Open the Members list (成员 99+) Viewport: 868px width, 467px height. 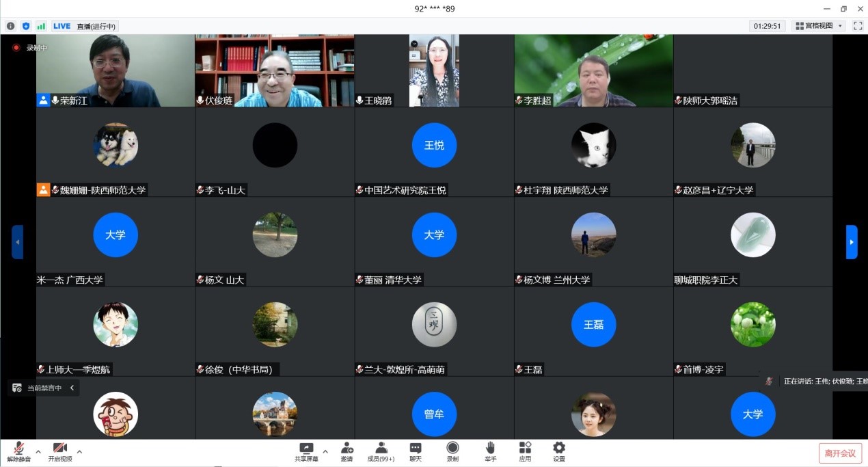coord(381,449)
